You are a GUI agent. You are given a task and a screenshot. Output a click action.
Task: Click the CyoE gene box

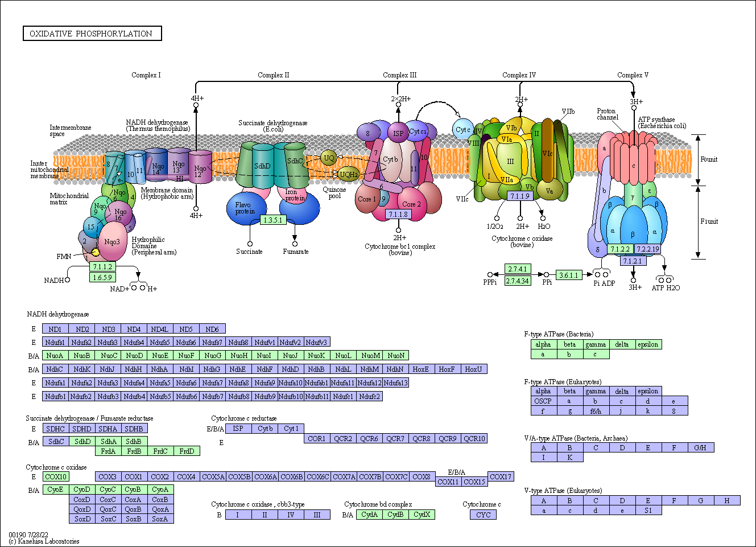tap(56, 490)
